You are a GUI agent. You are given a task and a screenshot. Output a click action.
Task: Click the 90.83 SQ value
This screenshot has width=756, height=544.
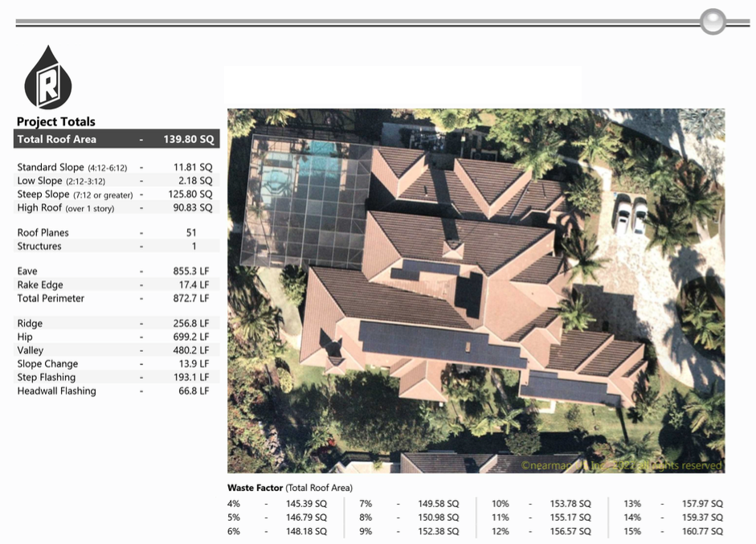pos(193,208)
